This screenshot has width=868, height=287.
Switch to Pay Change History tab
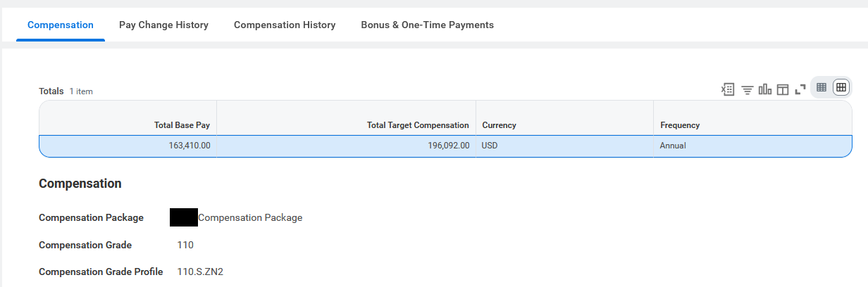[163, 25]
